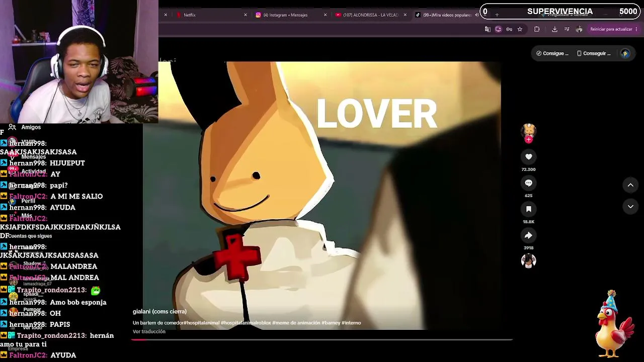The image size is (644, 362).
Task: Mute the TikTok tab via its speaker icon
Action: 476,15
